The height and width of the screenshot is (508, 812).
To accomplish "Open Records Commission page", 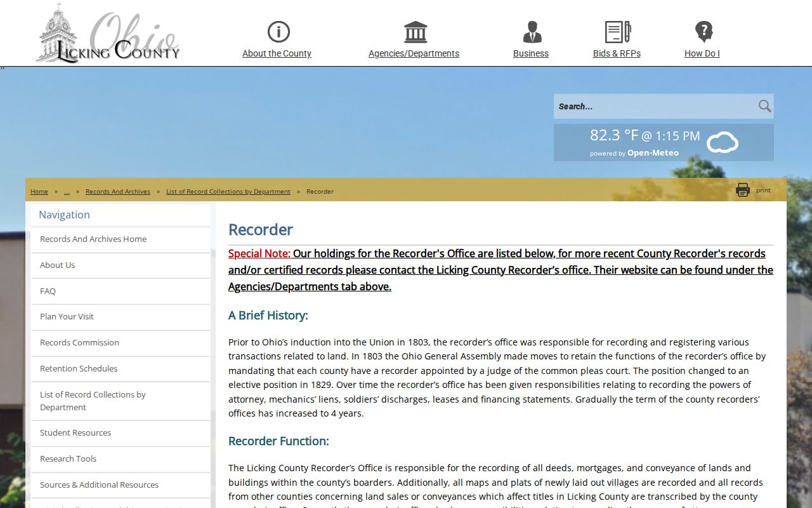I will click(x=121, y=343).
